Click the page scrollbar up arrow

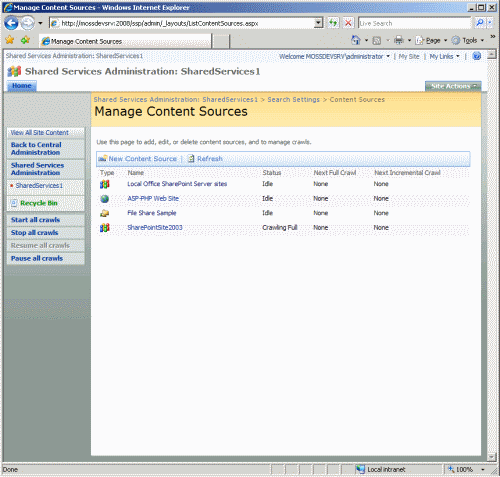pos(491,54)
